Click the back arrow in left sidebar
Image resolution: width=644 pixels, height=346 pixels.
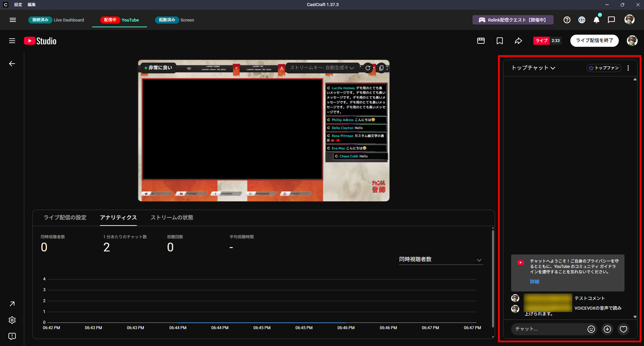click(12, 64)
